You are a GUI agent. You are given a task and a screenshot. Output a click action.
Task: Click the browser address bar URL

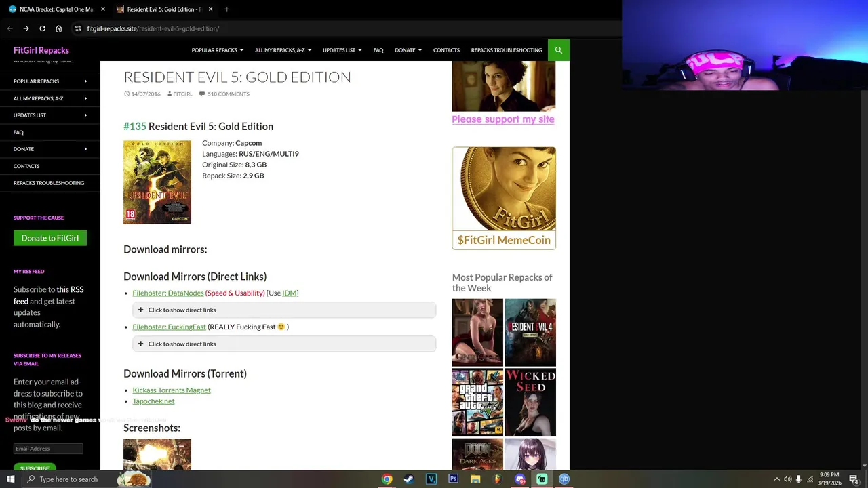pyautogui.click(x=153, y=28)
